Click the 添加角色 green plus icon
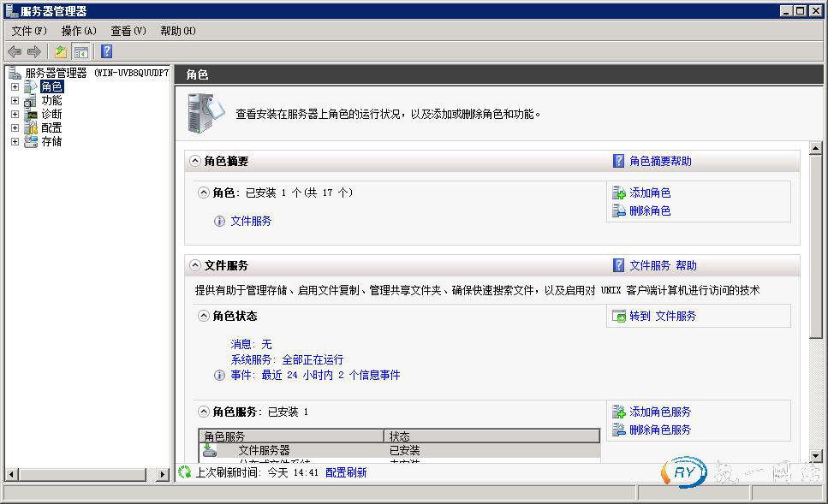 click(x=619, y=193)
